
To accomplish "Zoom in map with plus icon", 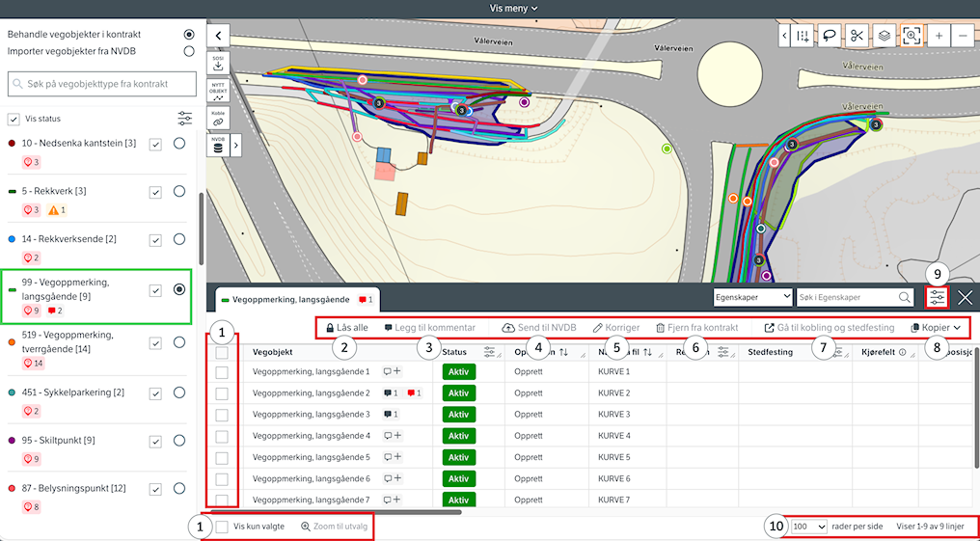I will 939,36.
